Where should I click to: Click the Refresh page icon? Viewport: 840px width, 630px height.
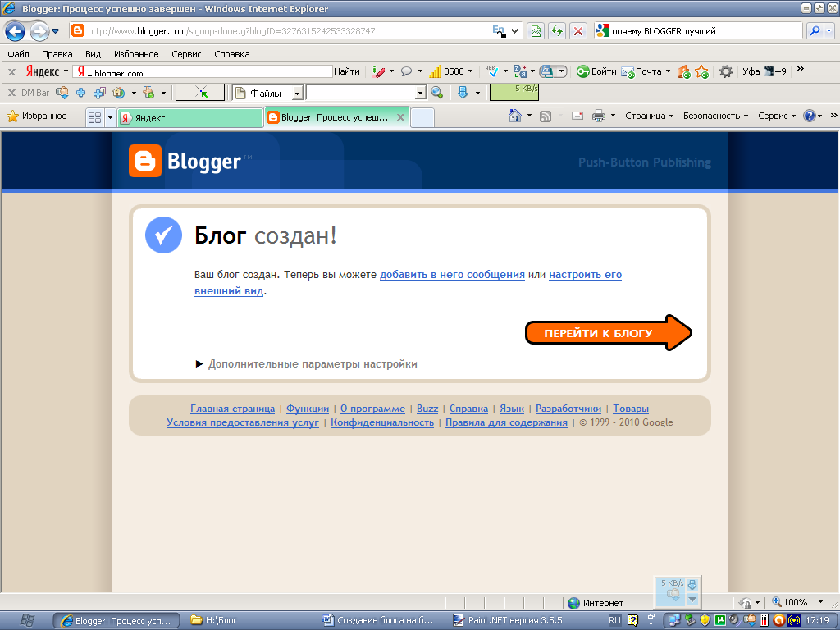(x=557, y=31)
